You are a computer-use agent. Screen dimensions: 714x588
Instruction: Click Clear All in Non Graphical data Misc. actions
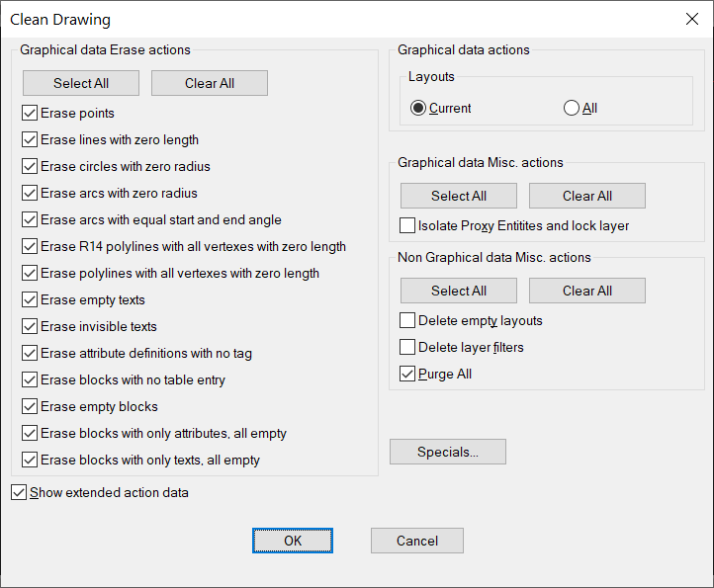click(x=587, y=291)
